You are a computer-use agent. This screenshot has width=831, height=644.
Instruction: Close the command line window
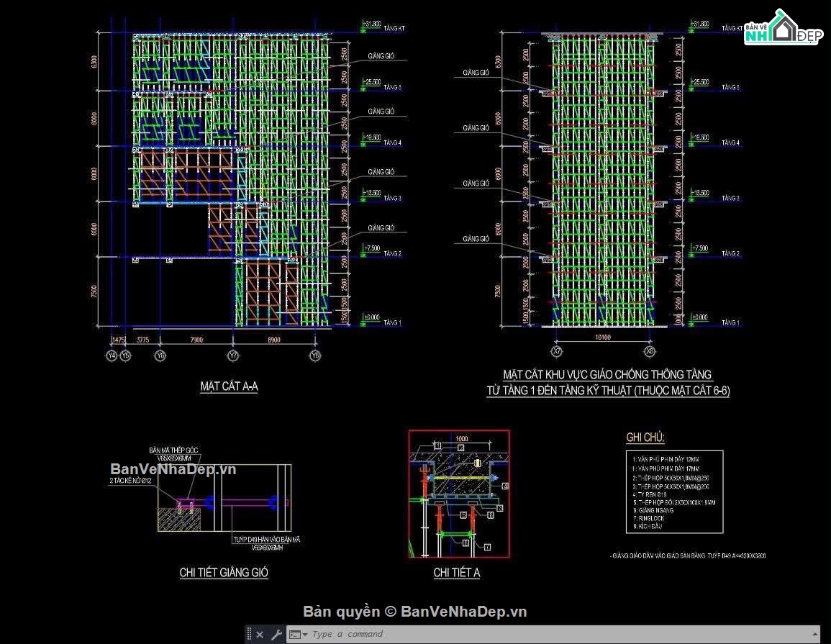[260, 634]
